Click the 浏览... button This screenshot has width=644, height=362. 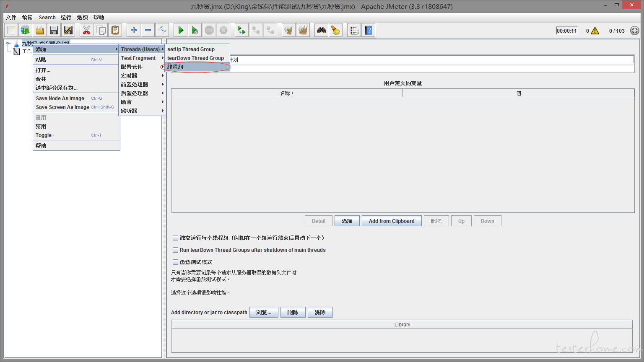click(264, 312)
